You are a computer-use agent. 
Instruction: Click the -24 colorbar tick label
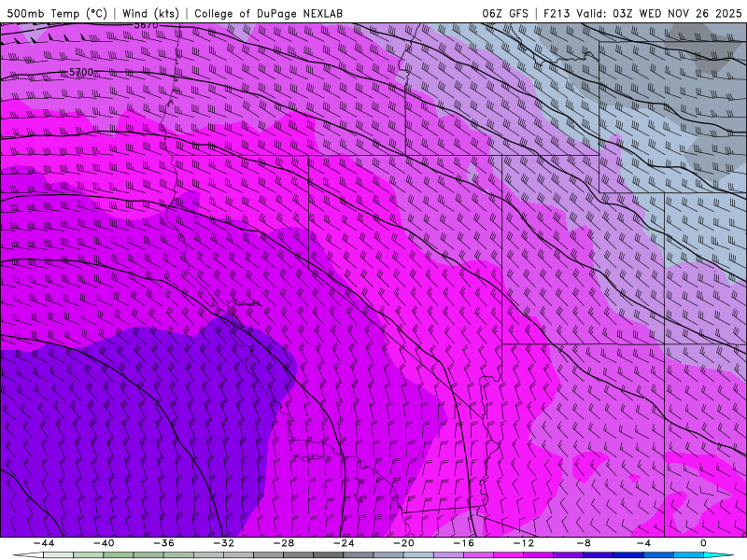[344, 543]
